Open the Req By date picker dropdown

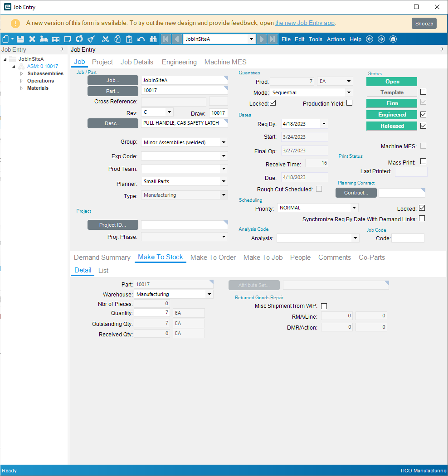click(x=324, y=124)
